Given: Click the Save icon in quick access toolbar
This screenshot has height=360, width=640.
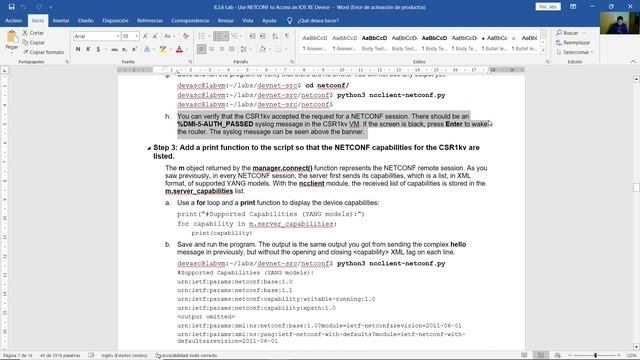Looking at the screenshot, I should 11,7.
